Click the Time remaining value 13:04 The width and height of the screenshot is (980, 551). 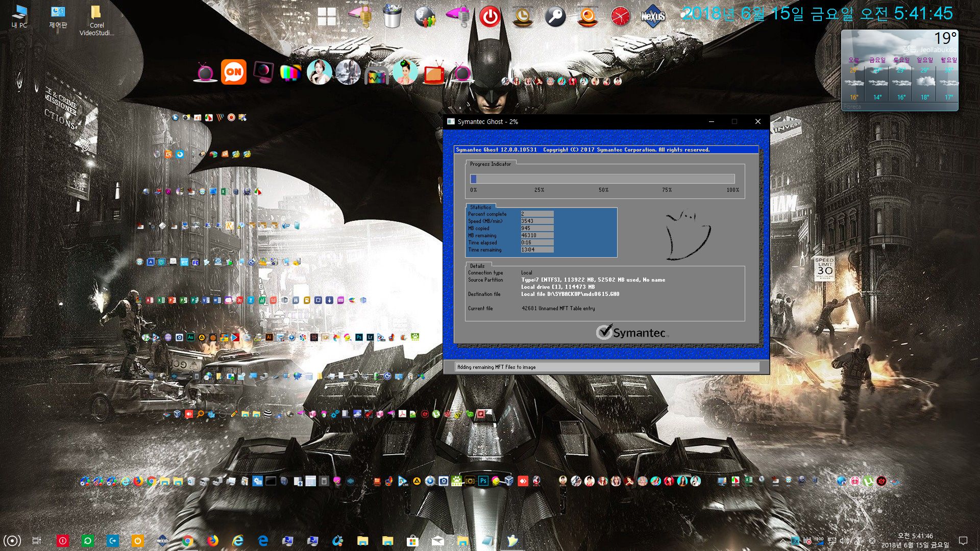pyautogui.click(x=536, y=250)
